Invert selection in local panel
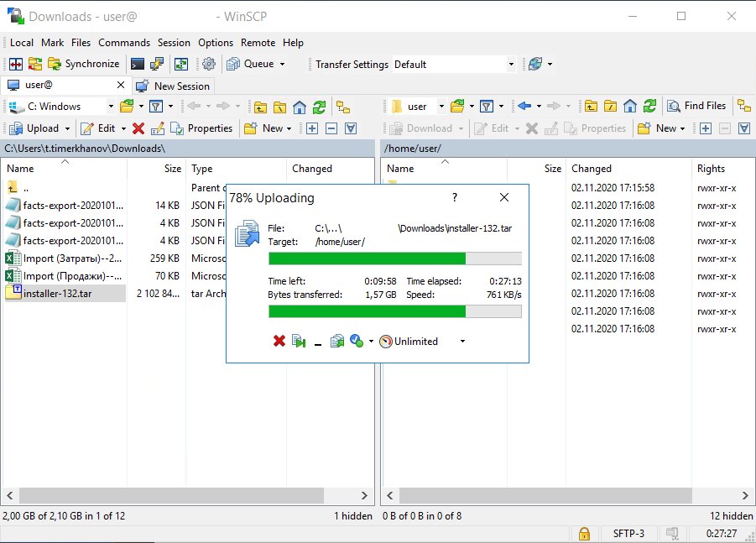The height and width of the screenshot is (543, 756). pos(351,128)
